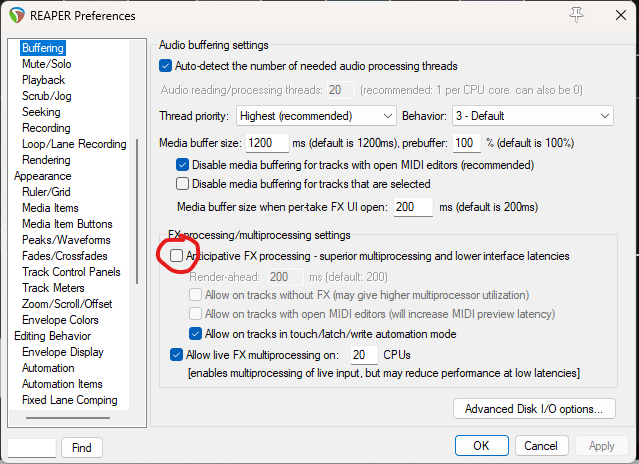Enable disabling media buffering for selected tracks
This screenshot has width=639, height=464.
[x=182, y=184]
